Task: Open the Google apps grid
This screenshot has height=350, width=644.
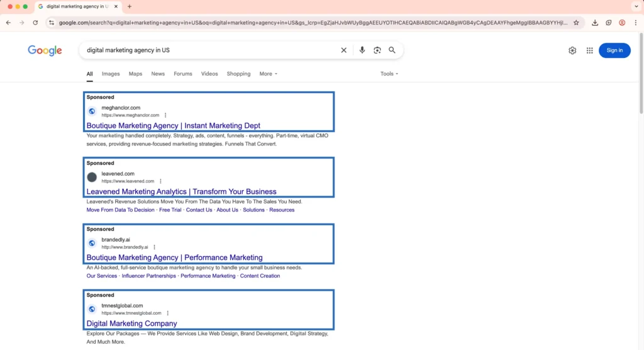Action: point(589,50)
